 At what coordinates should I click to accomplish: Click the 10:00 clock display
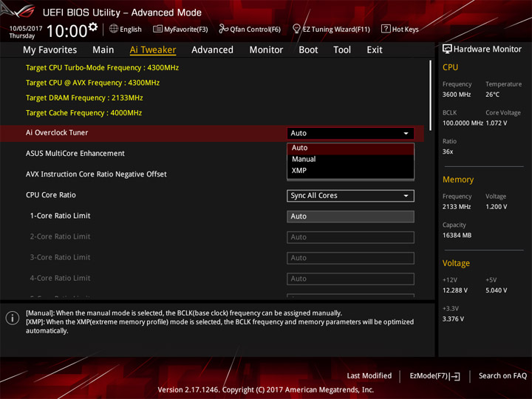tap(66, 31)
